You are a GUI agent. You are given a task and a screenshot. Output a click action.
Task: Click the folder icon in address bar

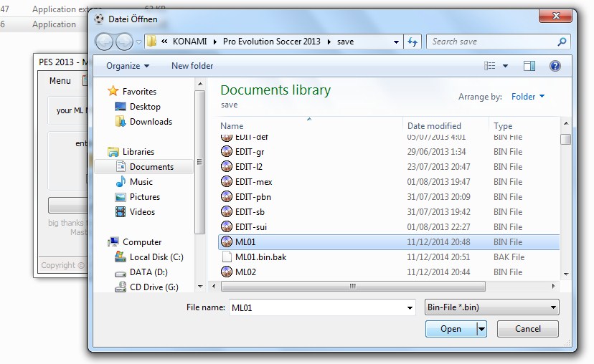[151, 42]
